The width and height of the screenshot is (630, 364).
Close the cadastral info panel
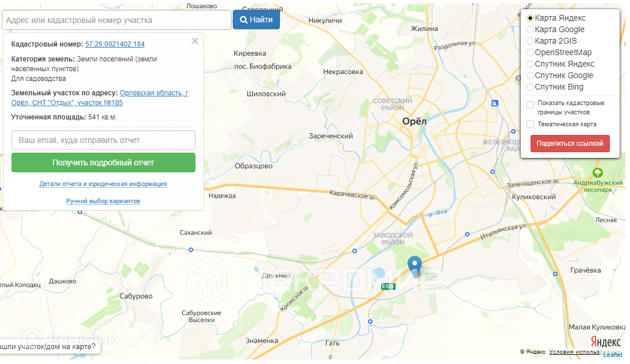(195, 41)
